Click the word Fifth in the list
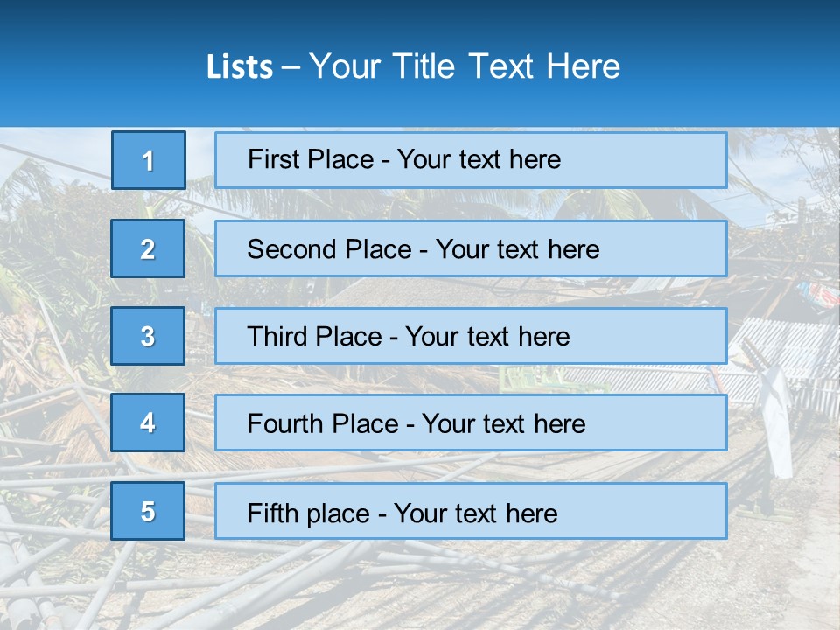The height and width of the screenshot is (630, 840). 272,514
